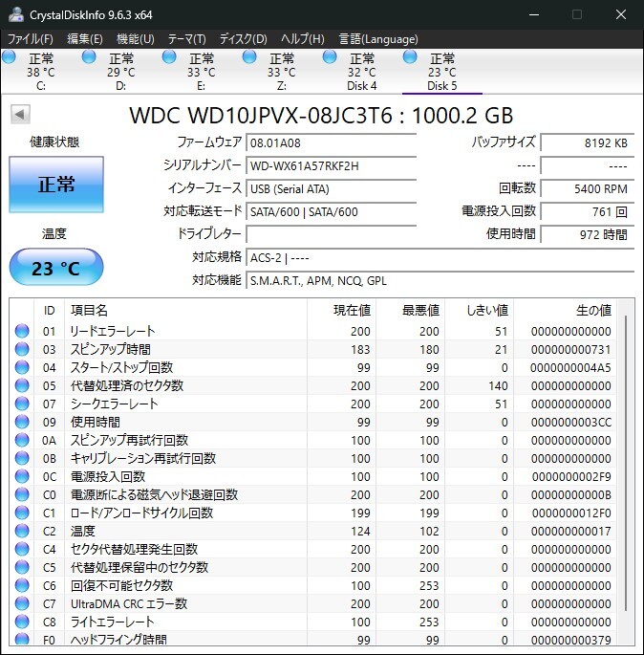Click the buffer size field 8192 KB
The height and width of the screenshot is (655, 644).
[588, 142]
